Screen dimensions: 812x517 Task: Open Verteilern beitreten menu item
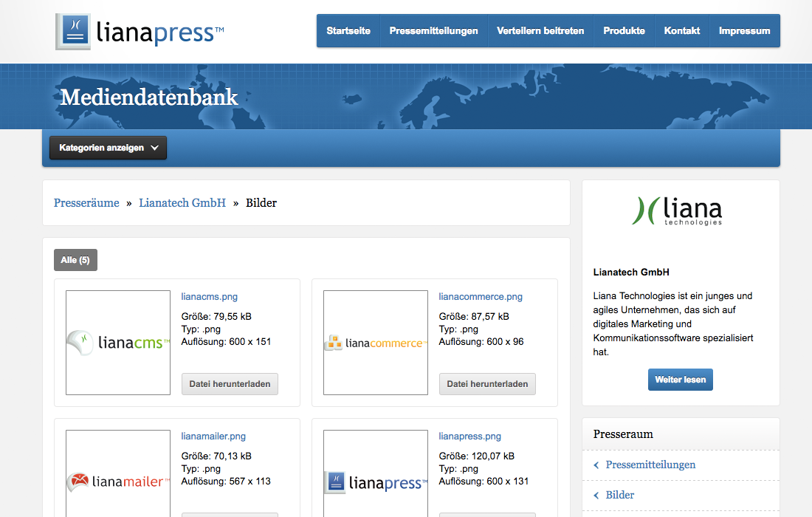click(540, 30)
